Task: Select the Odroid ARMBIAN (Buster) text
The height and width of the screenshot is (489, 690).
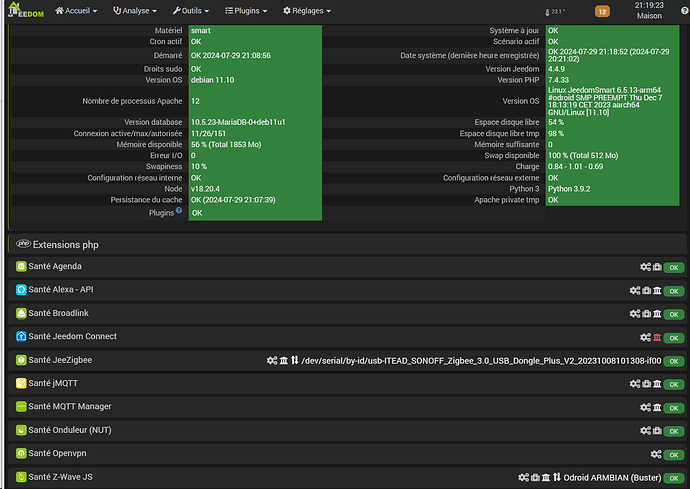Action: [x=612, y=478]
